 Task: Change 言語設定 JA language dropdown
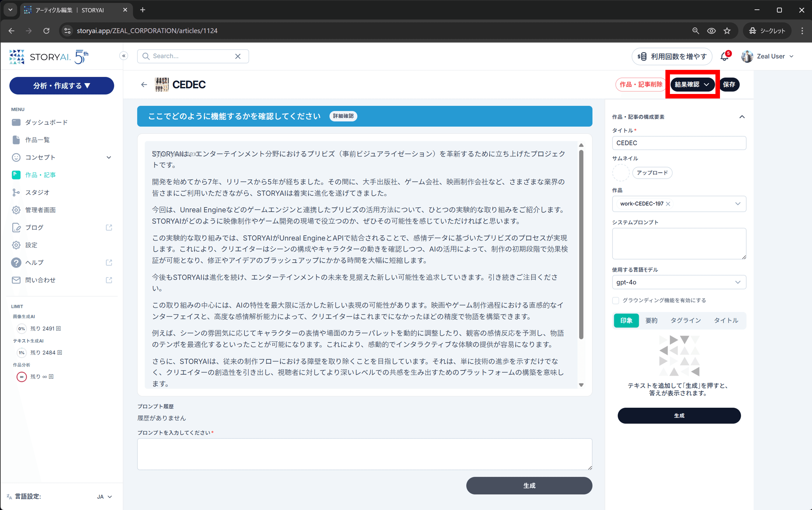[104, 497]
